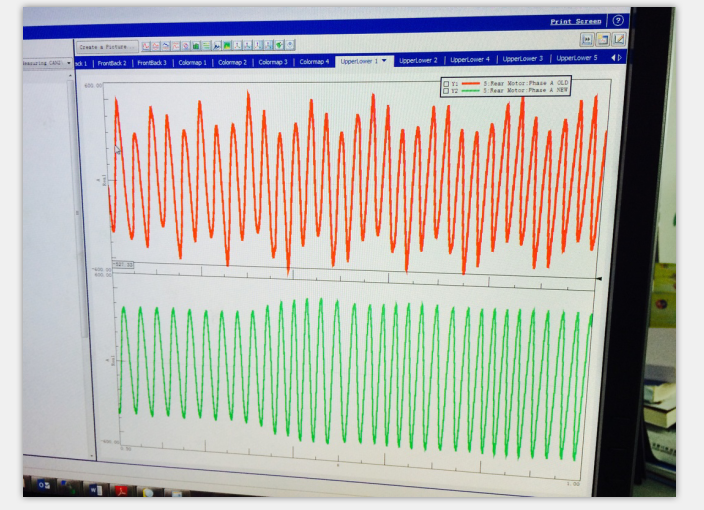Open the help question mark icon
The width and height of the screenshot is (704, 510).
click(618, 21)
